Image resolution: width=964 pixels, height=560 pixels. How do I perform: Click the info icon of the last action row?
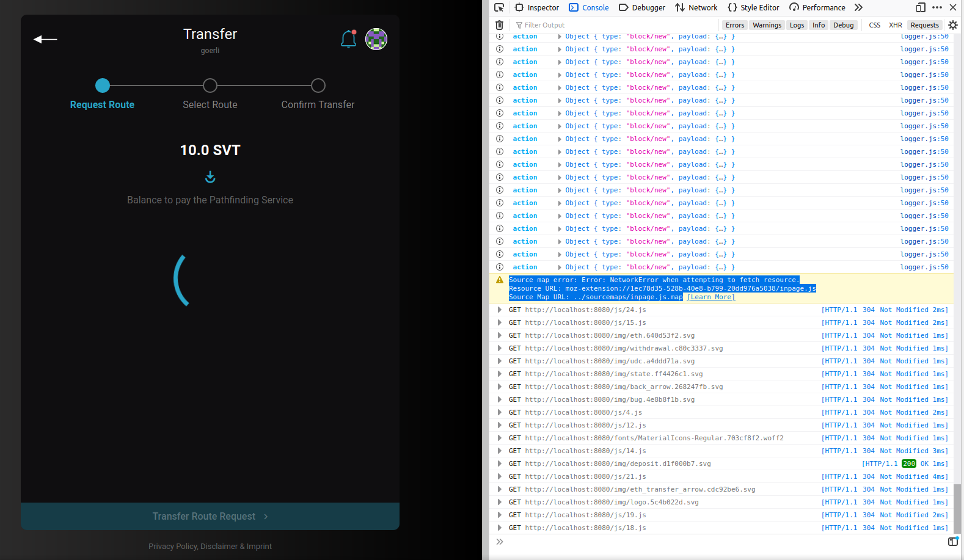(500, 267)
